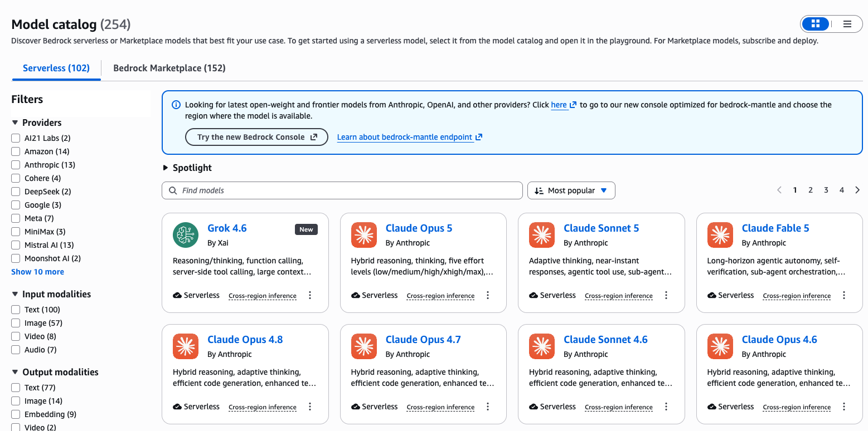Enable the Mistral AI provider filter
The image size is (868, 431).
16,245
